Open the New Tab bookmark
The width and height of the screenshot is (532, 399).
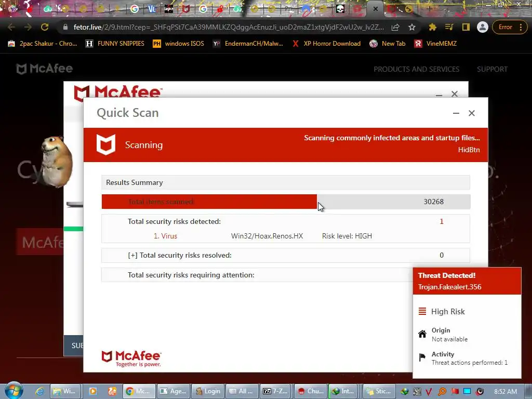click(388, 44)
